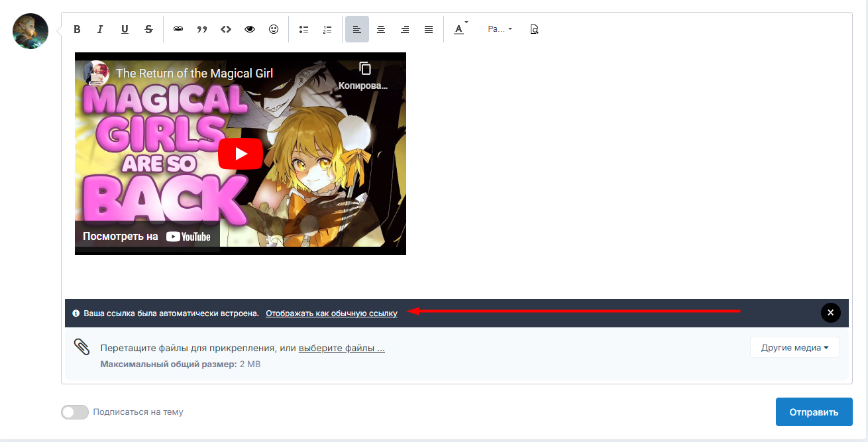Toggle the spoiler eye icon
Image resolution: width=868 pixels, height=442 pixels.
pyautogui.click(x=249, y=28)
